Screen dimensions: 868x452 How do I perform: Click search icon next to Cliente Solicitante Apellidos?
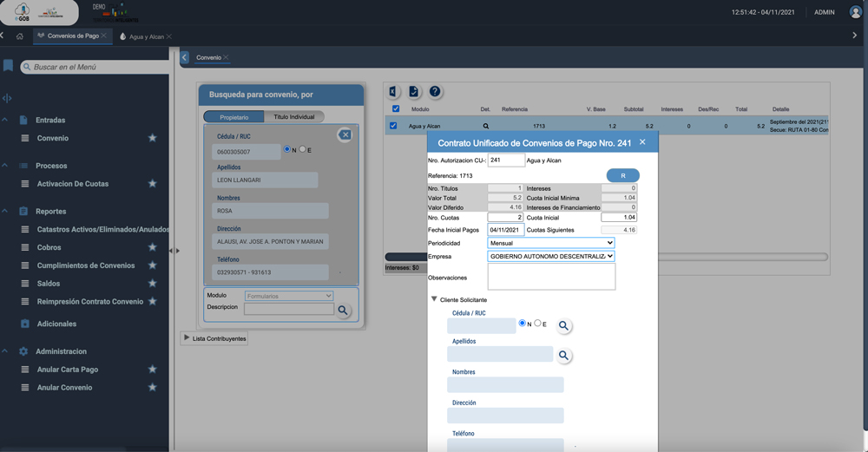pyautogui.click(x=564, y=356)
